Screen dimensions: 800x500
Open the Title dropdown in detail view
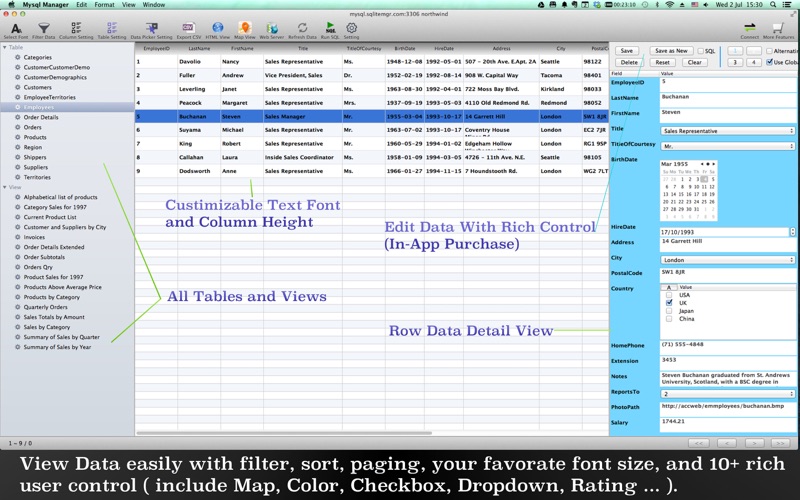click(x=728, y=131)
